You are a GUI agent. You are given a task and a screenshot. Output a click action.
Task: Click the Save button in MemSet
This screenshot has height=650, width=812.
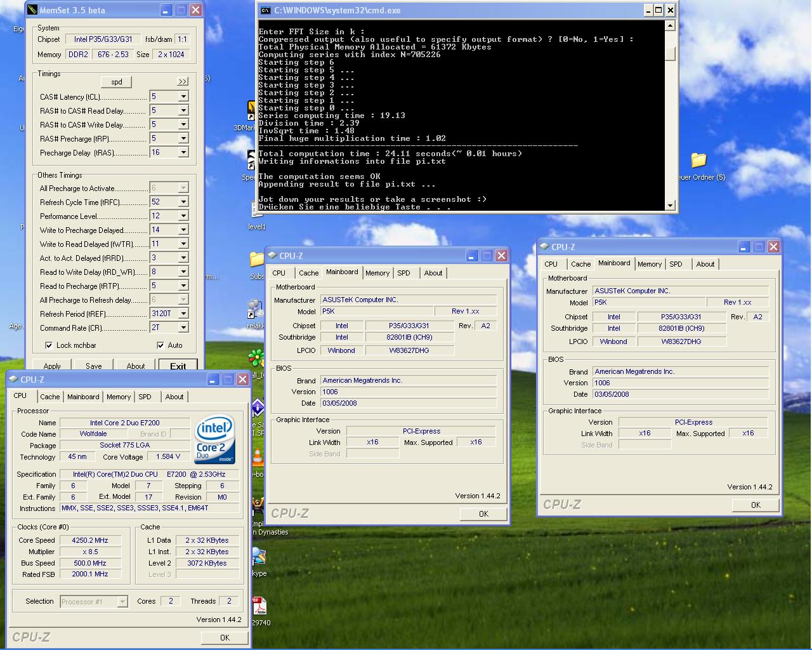[x=94, y=366]
